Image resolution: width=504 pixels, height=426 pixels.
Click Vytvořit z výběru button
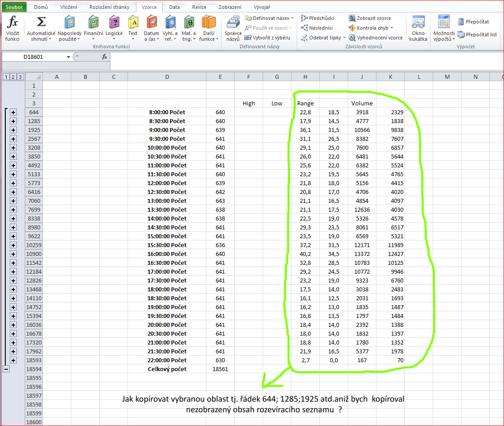point(268,38)
